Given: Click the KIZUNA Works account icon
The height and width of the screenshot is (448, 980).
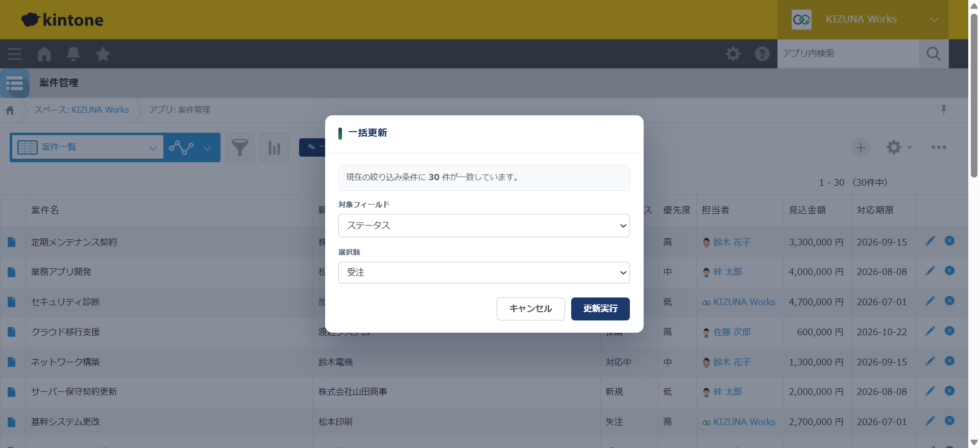Looking at the screenshot, I should click(801, 19).
